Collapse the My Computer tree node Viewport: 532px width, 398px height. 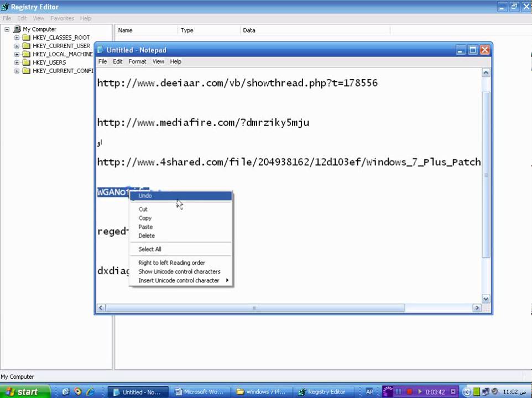pos(7,29)
